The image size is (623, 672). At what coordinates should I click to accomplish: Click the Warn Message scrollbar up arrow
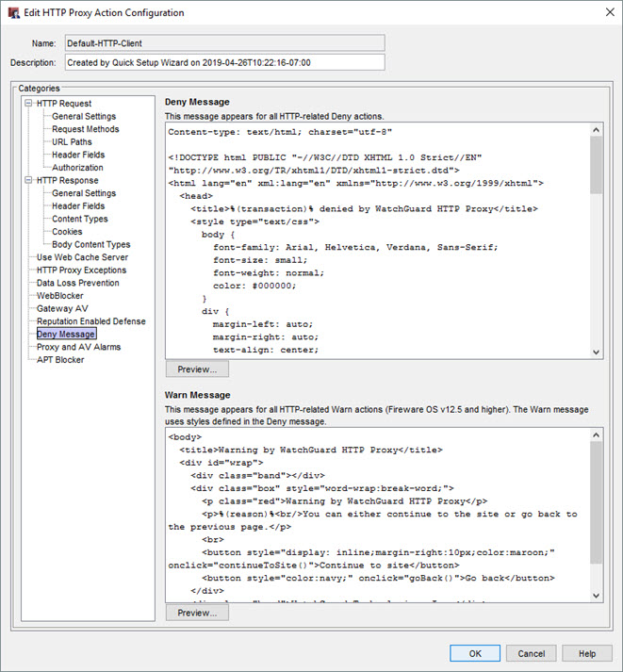point(596,435)
